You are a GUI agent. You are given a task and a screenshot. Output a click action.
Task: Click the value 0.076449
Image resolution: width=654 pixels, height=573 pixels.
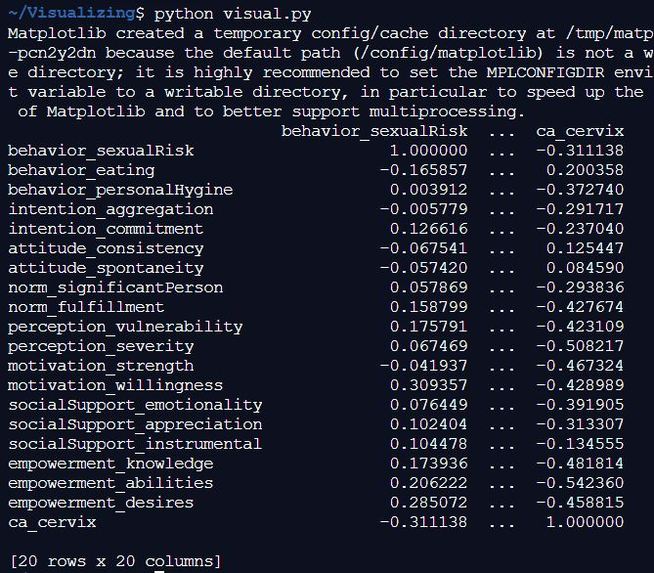428,405
